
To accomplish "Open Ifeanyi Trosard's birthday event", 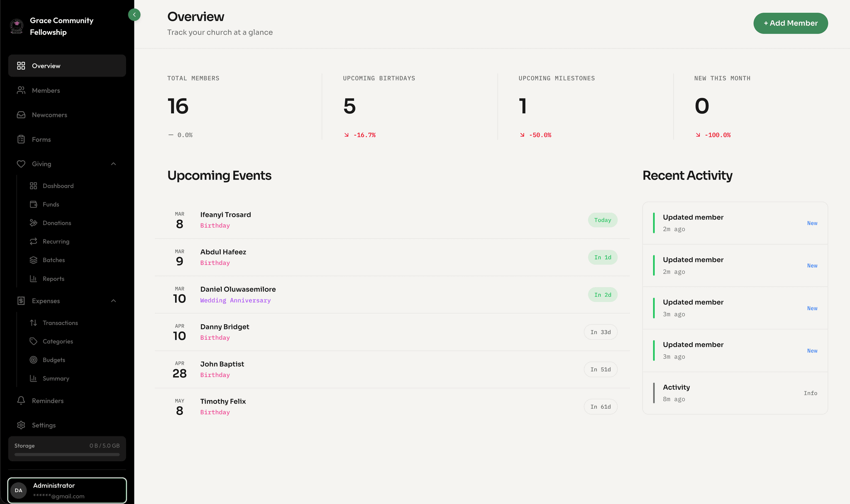I will click(x=226, y=214).
